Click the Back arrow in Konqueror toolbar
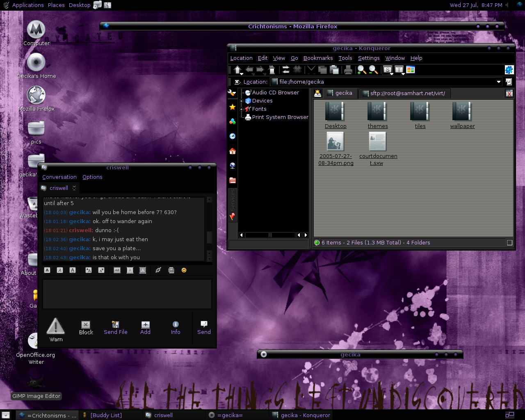525x420 pixels. (249, 70)
